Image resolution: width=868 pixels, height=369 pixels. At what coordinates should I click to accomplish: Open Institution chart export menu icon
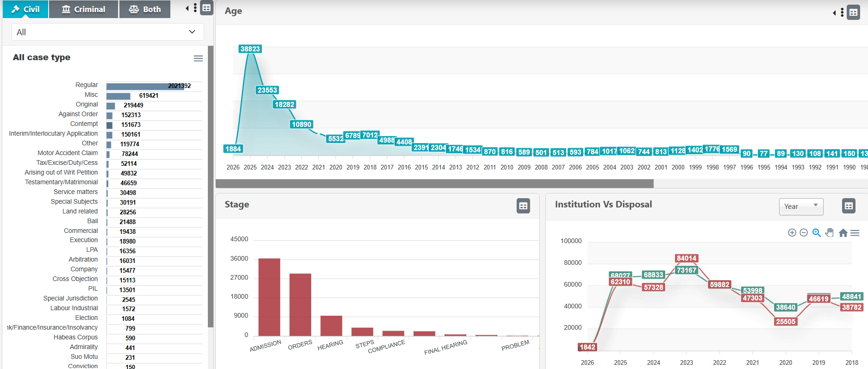click(855, 233)
